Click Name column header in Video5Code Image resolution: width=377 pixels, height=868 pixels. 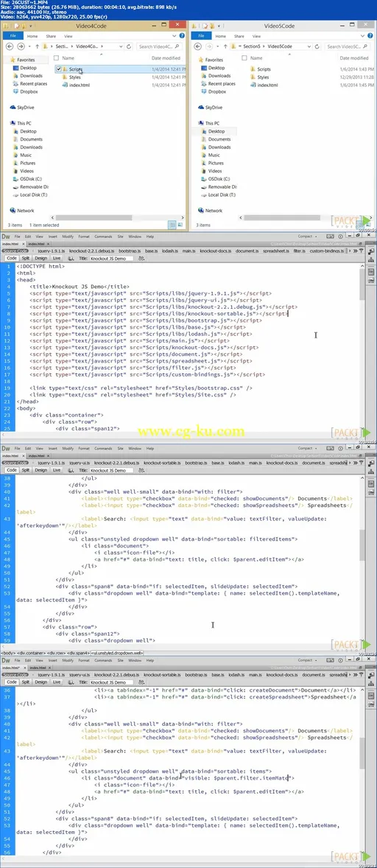[256, 58]
